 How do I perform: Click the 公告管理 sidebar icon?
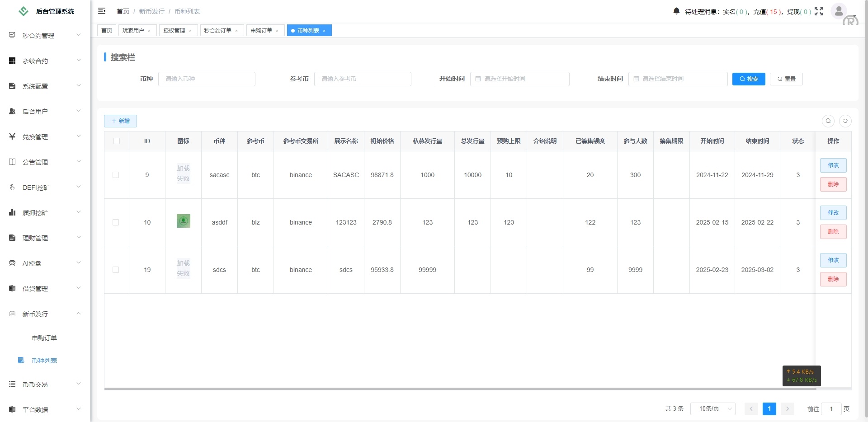pos(12,161)
